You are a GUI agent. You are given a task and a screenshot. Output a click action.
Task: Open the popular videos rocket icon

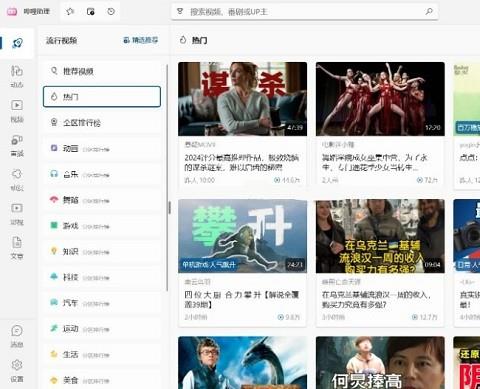tap(17, 43)
